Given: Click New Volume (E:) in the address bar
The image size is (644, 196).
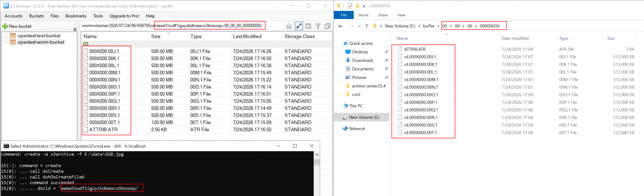Looking at the screenshot, I should point(400,26).
